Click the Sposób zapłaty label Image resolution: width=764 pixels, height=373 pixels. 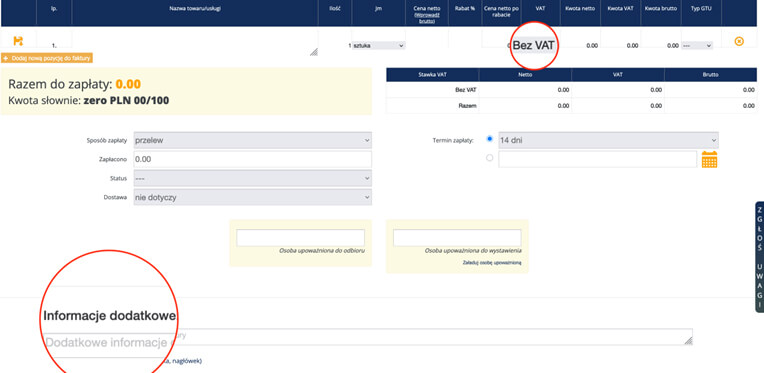[107, 140]
